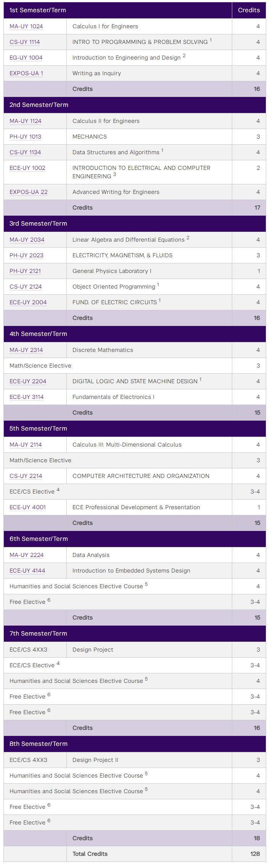
Task: Click the ECE-UY 1002 course code
Action: click(x=27, y=168)
